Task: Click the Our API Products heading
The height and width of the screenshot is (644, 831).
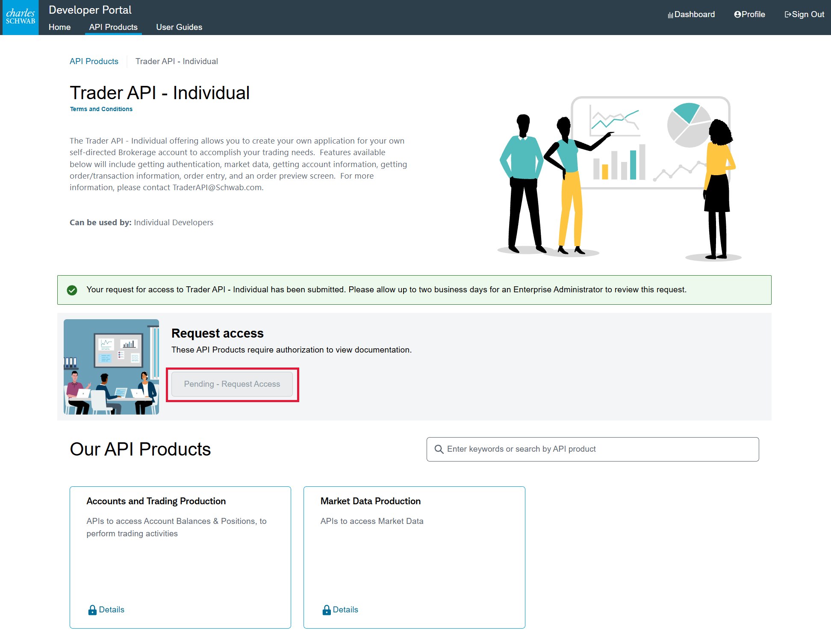Action: pyautogui.click(x=140, y=449)
